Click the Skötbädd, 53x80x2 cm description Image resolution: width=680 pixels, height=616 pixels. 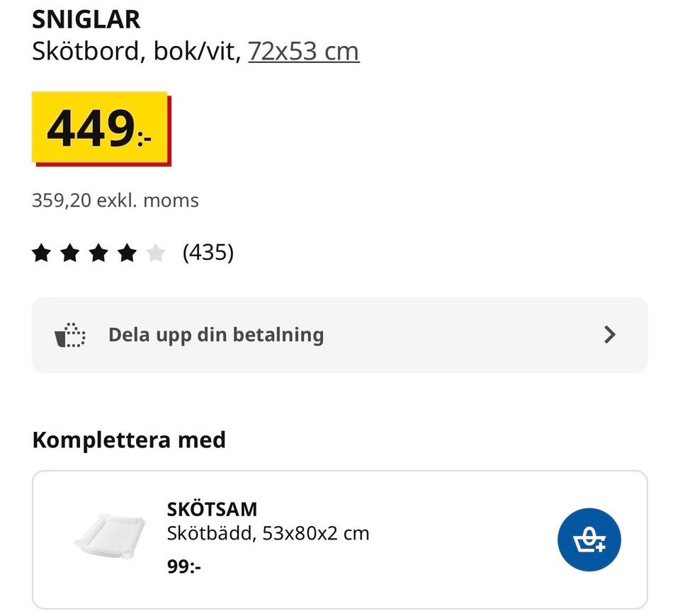[268, 532]
